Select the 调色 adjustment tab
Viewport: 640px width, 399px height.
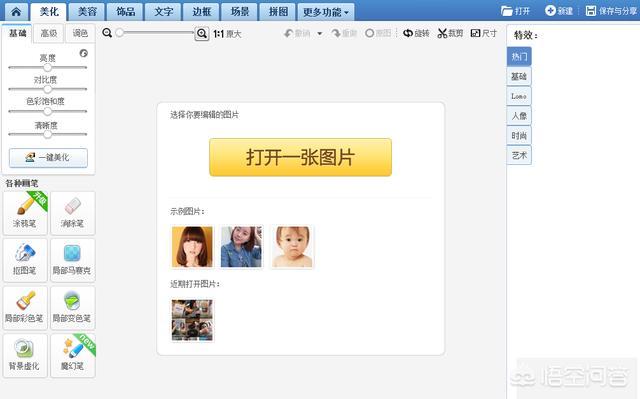(80, 33)
